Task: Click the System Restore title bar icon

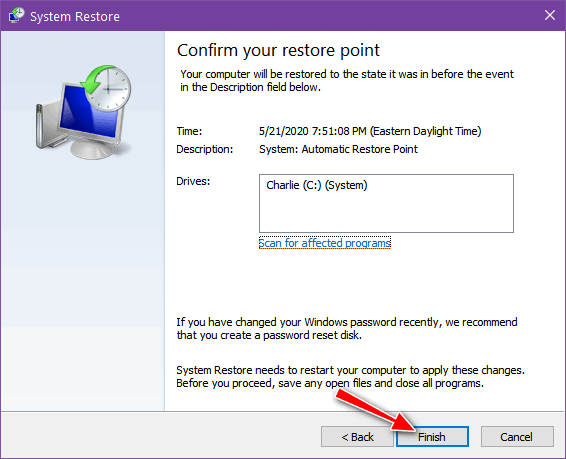Action: tap(16, 16)
